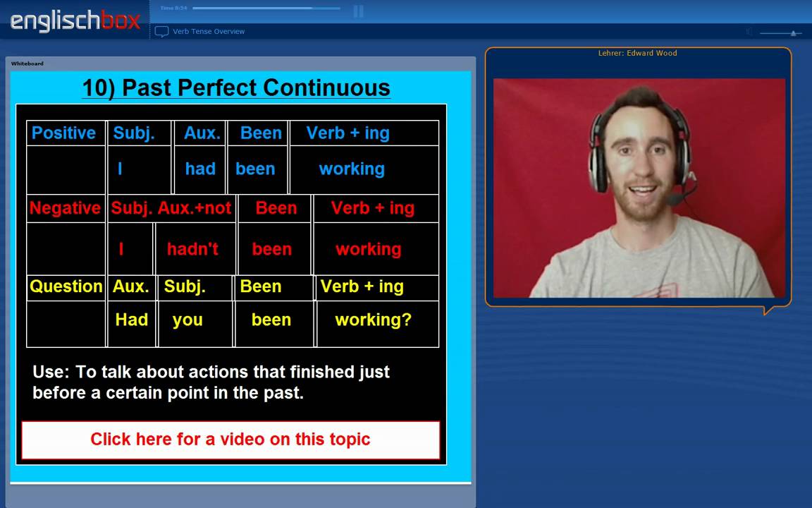Click the time elapsed readout
812x508 pixels.
(x=173, y=8)
